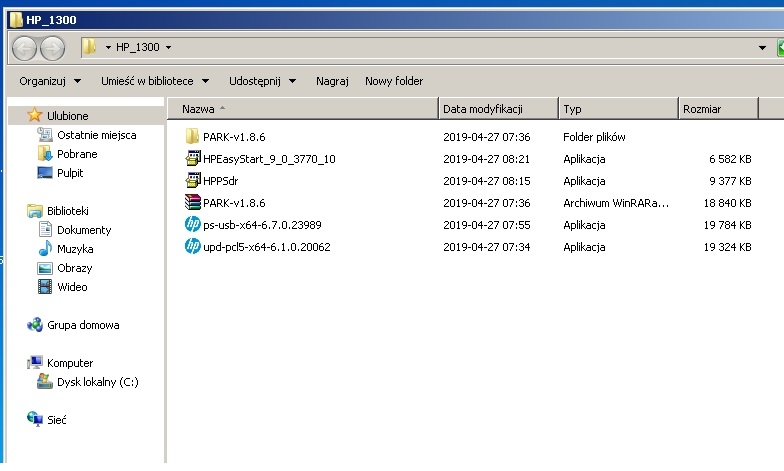Click the Ulubione star icon
Screen dimensions: 784x471
tap(34, 115)
